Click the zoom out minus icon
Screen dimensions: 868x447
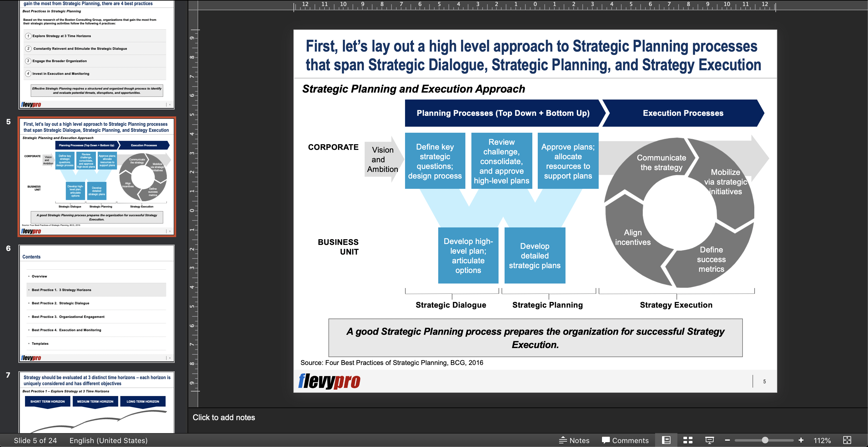tap(727, 440)
